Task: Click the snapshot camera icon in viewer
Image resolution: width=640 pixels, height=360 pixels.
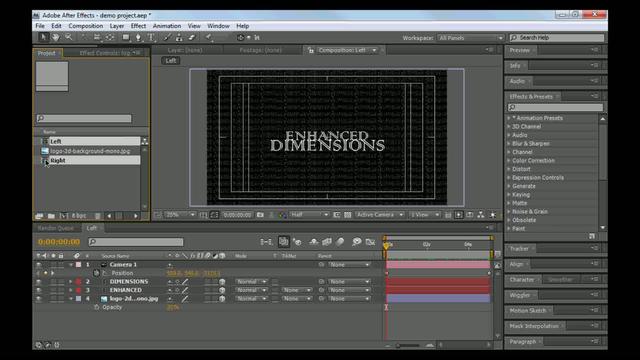Action: tap(260, 215)
